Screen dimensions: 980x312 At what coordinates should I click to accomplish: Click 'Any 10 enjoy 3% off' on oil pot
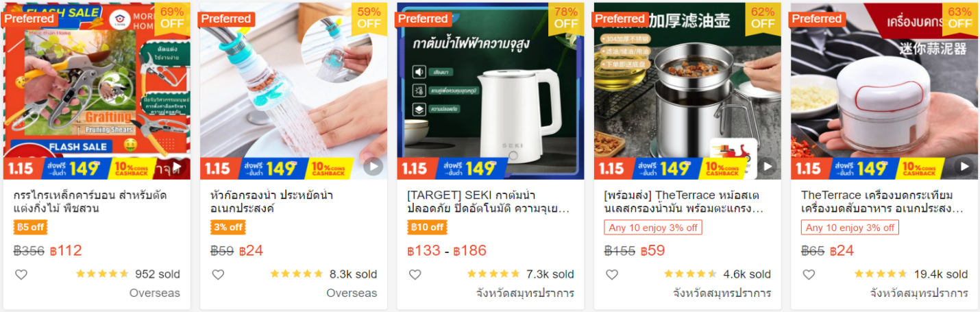pyautogui.click(x=653, y=228)
